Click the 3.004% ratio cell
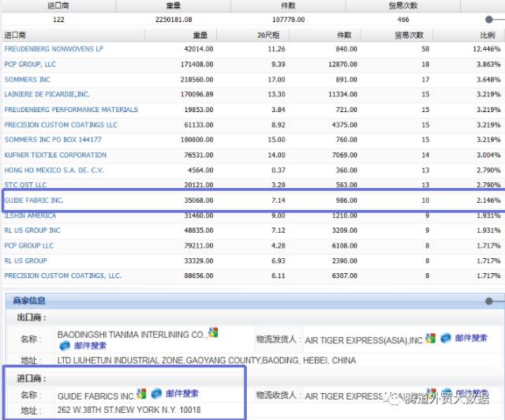Image resolution: width=505 pixels, height=420 pixels. pyautogui.click(x=488, y=155)
